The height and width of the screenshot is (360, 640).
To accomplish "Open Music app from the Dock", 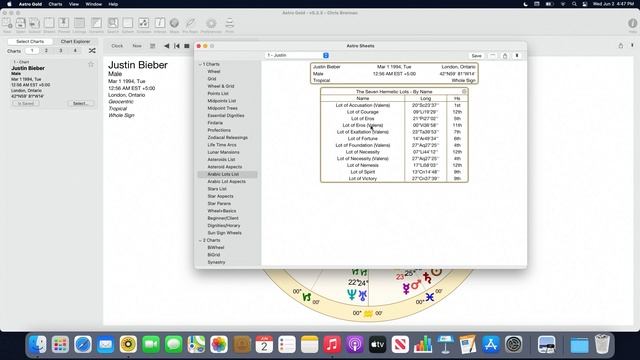I will point(332,344).
